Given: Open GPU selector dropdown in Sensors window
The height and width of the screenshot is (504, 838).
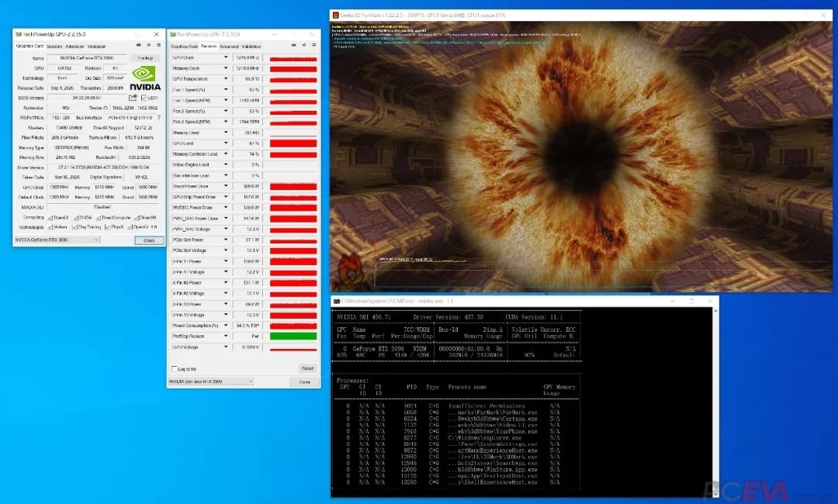Looking at the screenshot, I should [x=250, y=381].
